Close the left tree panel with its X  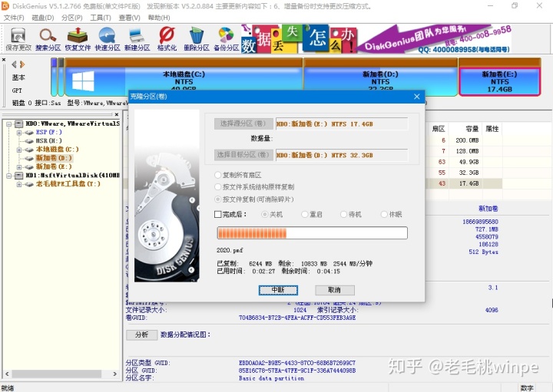(117, 114)
